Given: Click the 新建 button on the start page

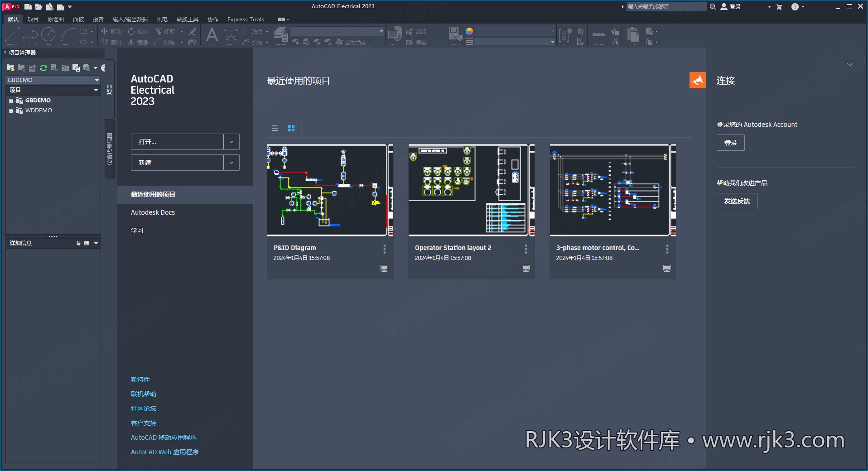Looking at the screenshot, I should coord(177,163).
